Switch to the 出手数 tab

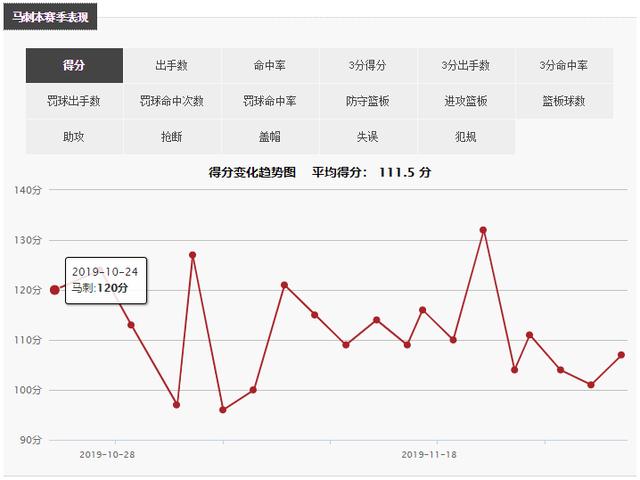tap(172, 65)
